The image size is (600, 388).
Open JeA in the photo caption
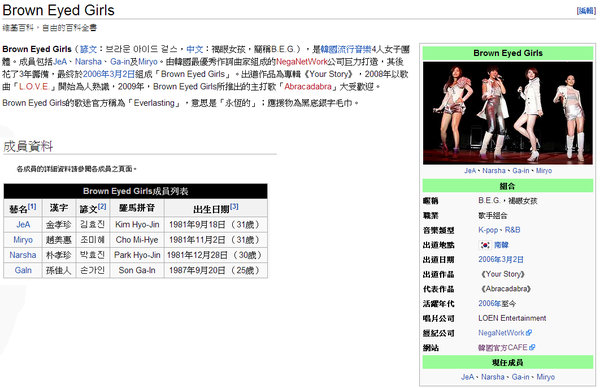click(470, 171)
